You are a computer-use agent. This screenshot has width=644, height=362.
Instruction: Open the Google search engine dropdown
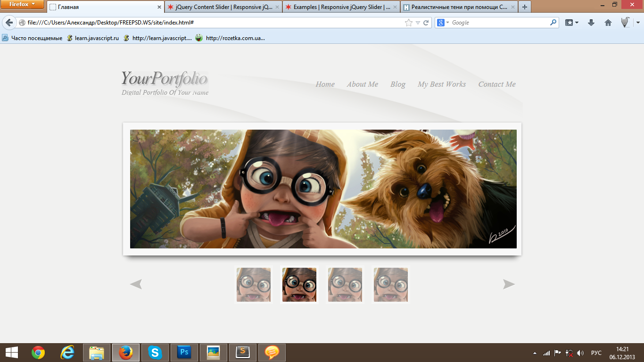click(443, 23)
